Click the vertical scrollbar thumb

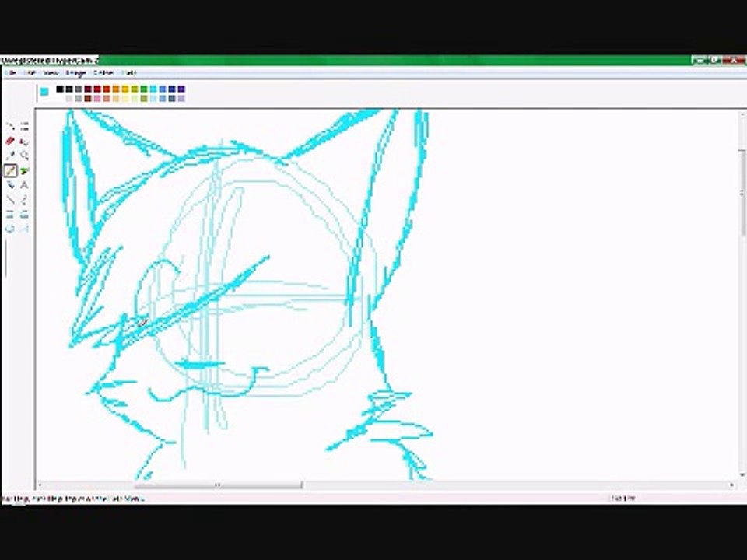[742, 193]
